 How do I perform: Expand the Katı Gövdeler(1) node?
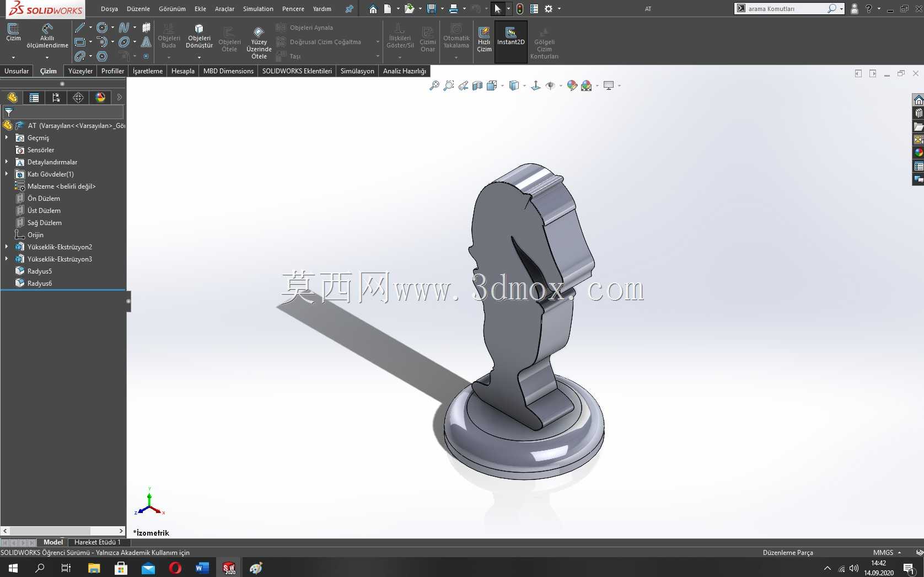7,174
